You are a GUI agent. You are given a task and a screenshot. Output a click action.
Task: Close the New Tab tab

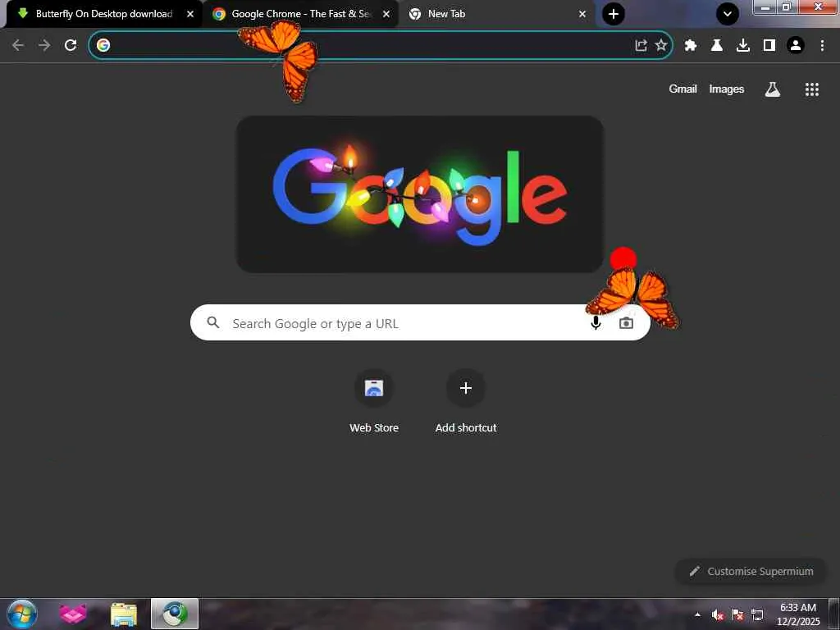[582, 14]
